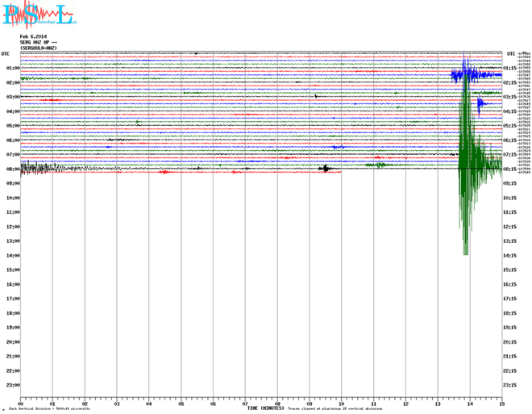Click the Feb 6, 2014 date label

click(35, 36)
